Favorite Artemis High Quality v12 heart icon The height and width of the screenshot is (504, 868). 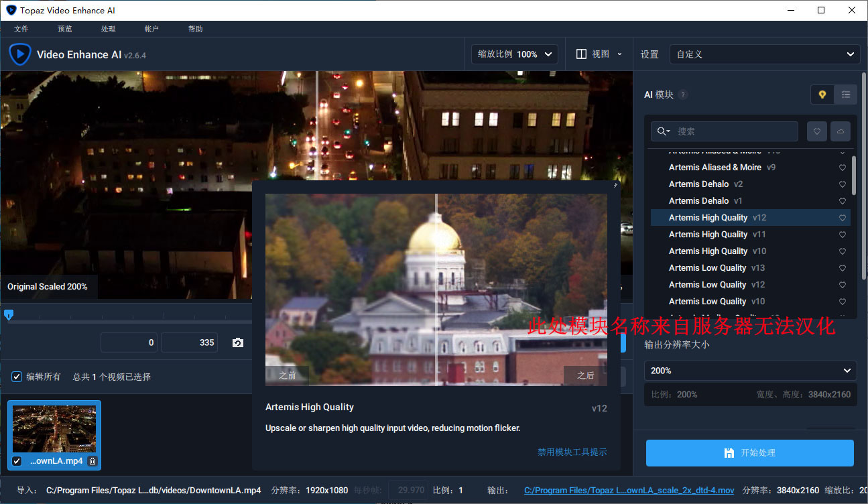(843, 218)
